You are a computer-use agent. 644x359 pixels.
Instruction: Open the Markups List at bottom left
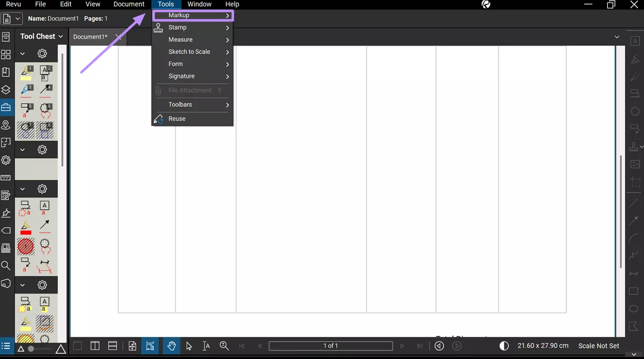pyautogui.click(x=6, y=346)
